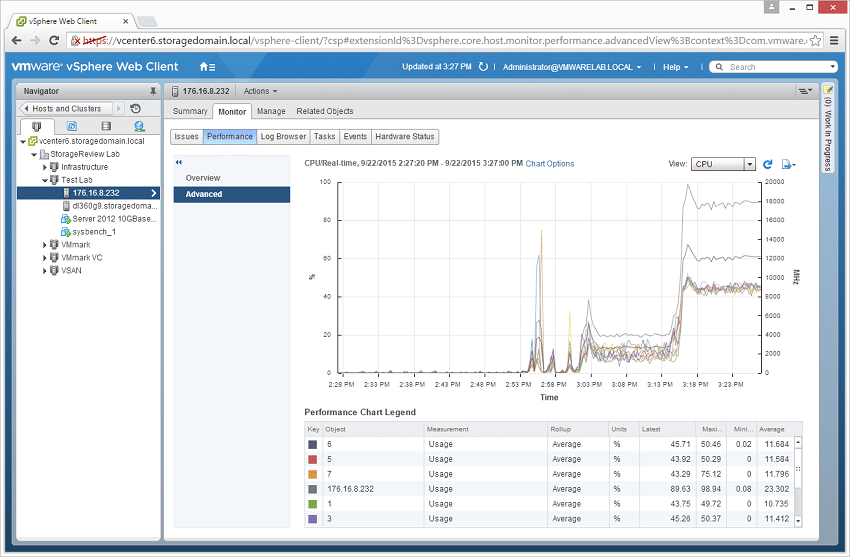Viewport: 850px width, 557px height.
Task: Go back via Hosts and Clusters button
Action: (66, 108)
